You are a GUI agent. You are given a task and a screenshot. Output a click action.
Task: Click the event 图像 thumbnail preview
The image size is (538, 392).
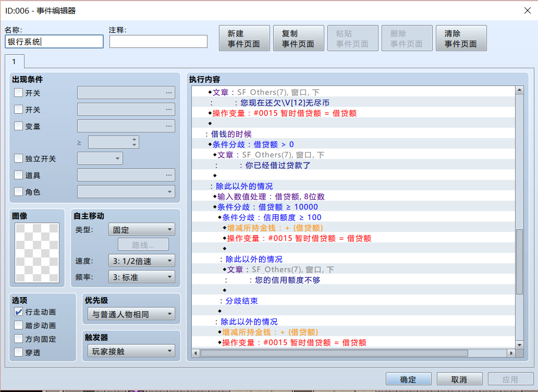tap(37, 253)
